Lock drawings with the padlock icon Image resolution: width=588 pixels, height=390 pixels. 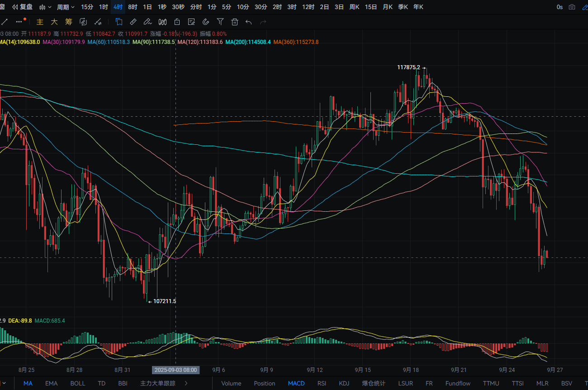coord(177,21)
